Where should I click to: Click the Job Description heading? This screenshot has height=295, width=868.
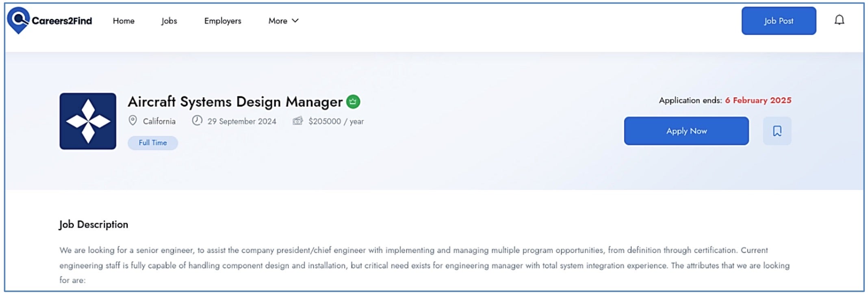(93, 224)
